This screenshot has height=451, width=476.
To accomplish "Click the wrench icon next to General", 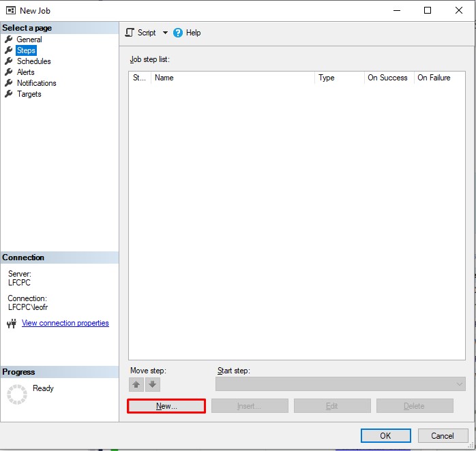I will click(9, 39).
